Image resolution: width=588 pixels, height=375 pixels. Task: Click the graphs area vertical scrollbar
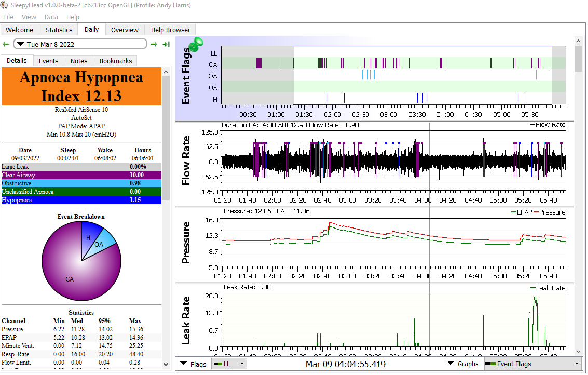pos(579,59)
